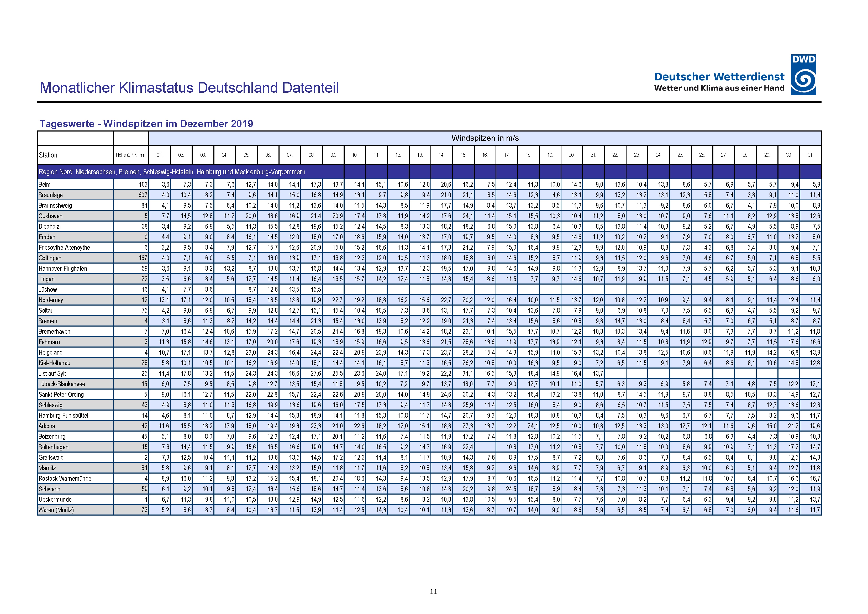
Task: Select the 'Region Nord' section header row
Action: (x=429, y=172)
